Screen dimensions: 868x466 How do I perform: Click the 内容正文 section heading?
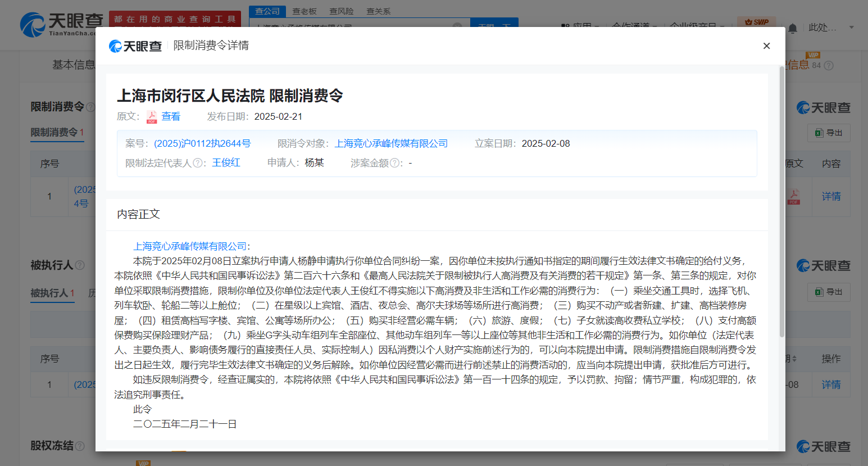(138, 214)
